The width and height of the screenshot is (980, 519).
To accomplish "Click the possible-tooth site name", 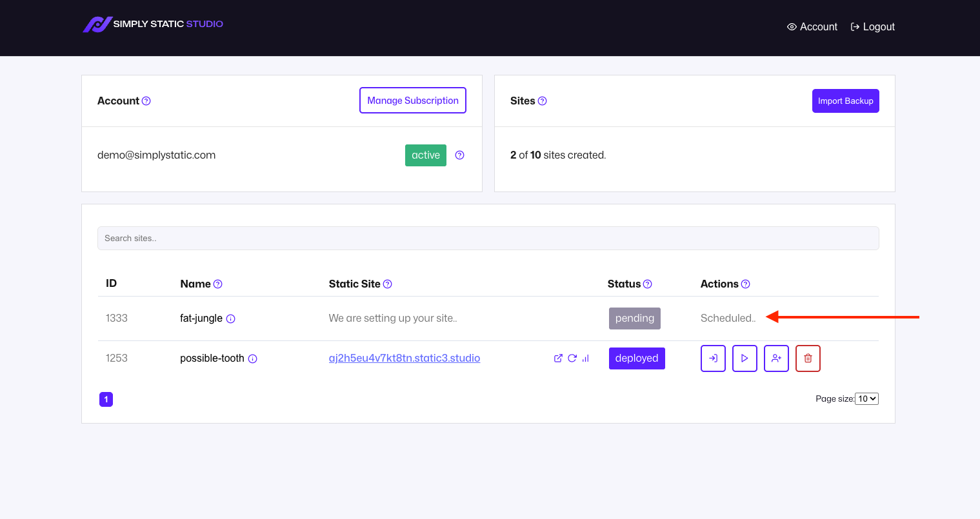I will (x=212, y=358).
